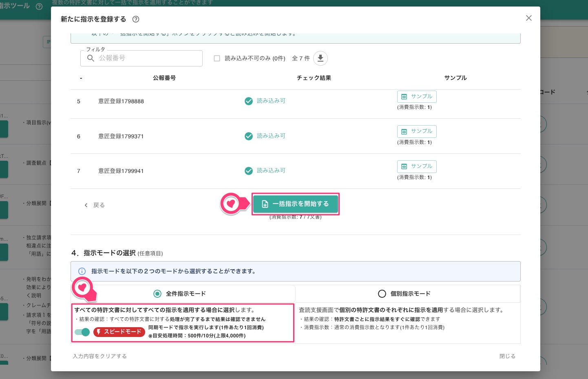Click 読み込み可 status for 意匠登録1798888
The width and height of the screenshot is (588, 379).
tap(271, 101)
